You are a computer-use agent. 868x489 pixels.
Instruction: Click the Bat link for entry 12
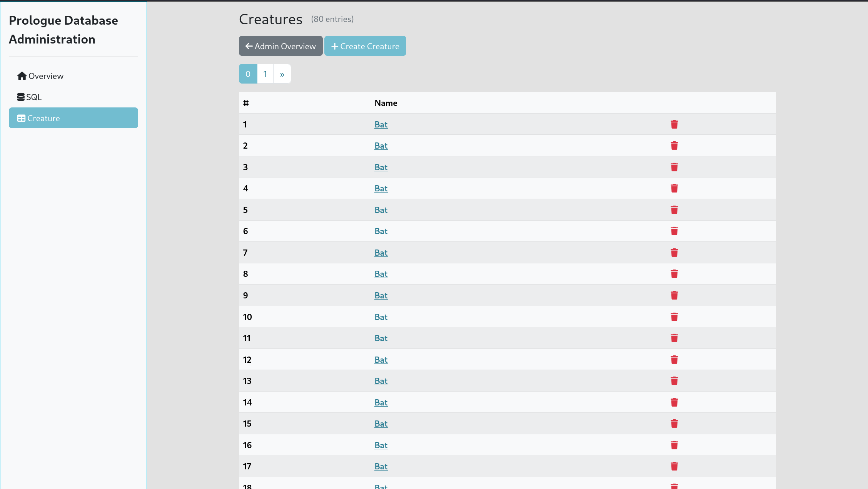381,359
